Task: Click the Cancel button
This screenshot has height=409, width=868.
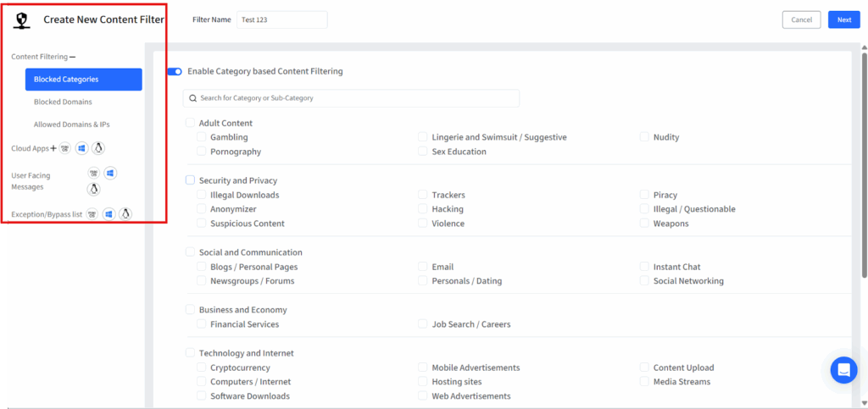Action: click(801, 19)
